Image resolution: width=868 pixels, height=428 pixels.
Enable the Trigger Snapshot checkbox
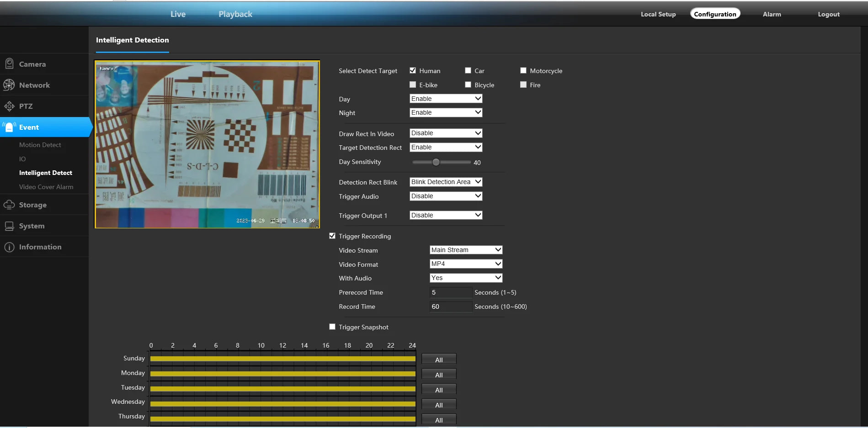coord(332,327)
